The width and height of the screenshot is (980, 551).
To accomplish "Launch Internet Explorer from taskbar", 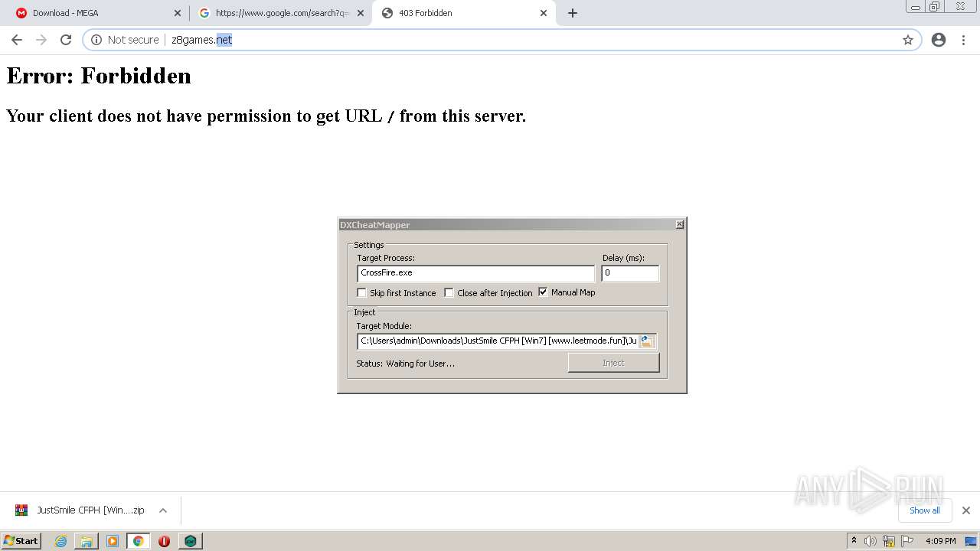I will [61, 541].
